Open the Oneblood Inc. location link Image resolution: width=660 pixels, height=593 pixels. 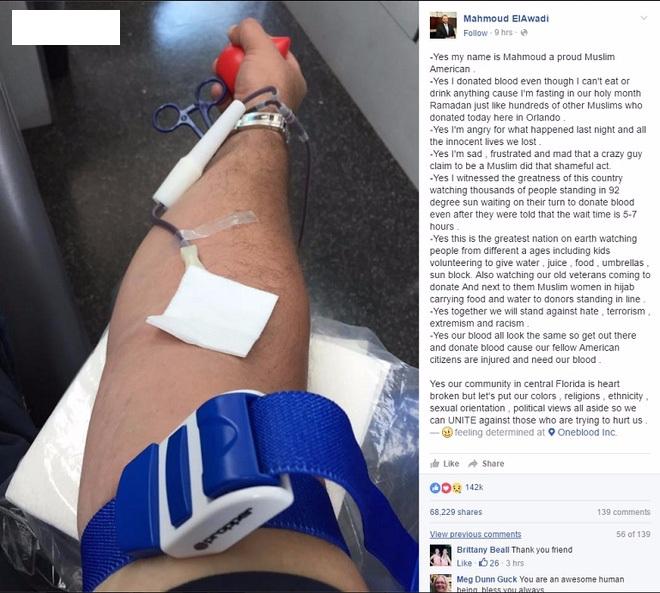587,432
